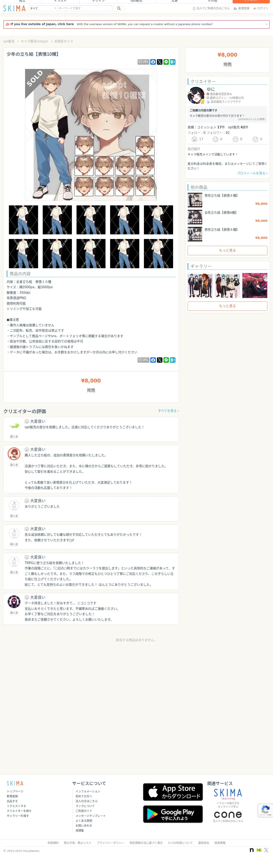Viewport: 273px width, 868px height.
Task: Open creator ゆに's avatar image
Action: tap(196, 95)
